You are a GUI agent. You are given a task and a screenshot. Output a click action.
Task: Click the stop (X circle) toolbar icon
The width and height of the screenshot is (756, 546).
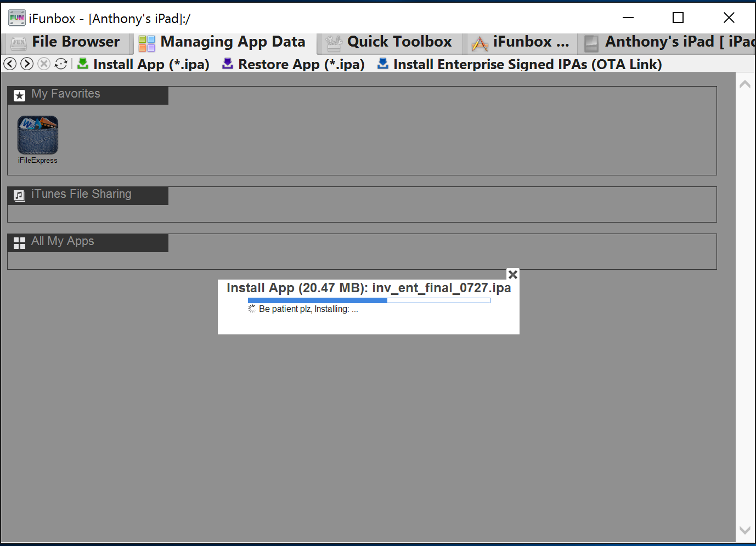coord(44,64)
